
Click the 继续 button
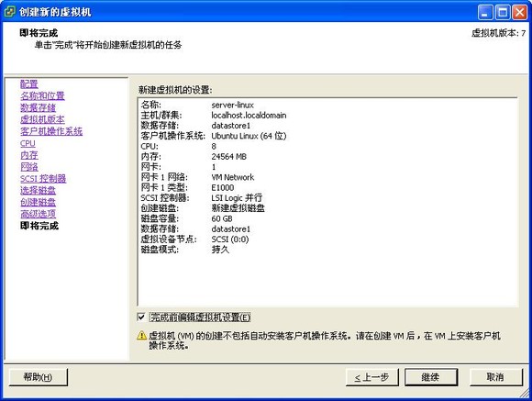(x=431, y=377)
